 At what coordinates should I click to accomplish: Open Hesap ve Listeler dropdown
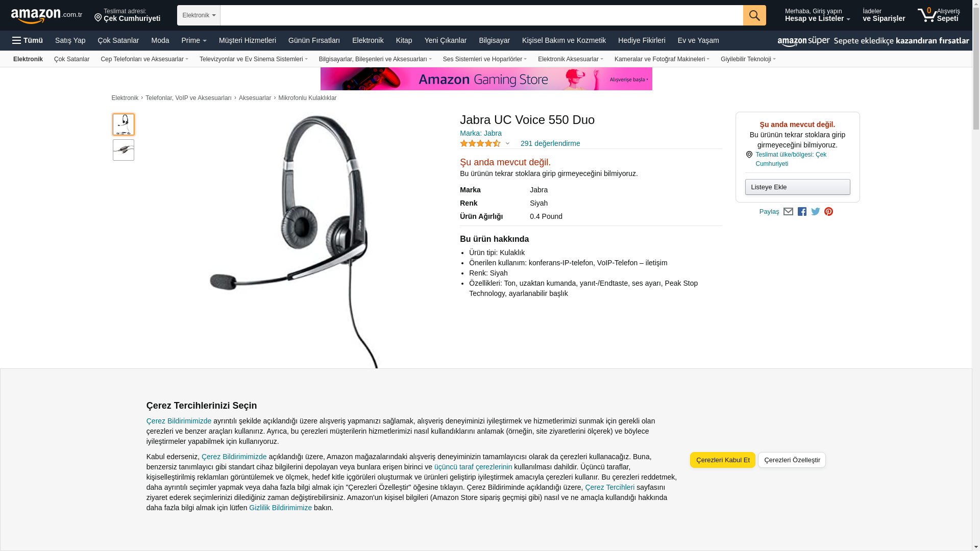(817, 15)
